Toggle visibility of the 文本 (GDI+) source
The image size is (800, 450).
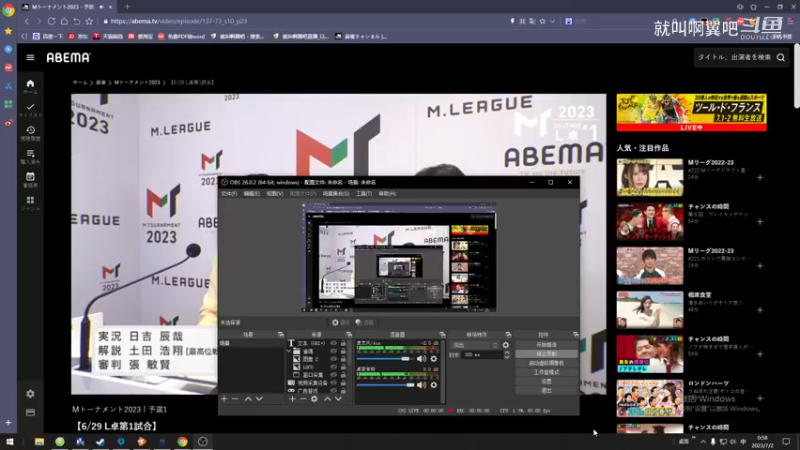[334, 343]
